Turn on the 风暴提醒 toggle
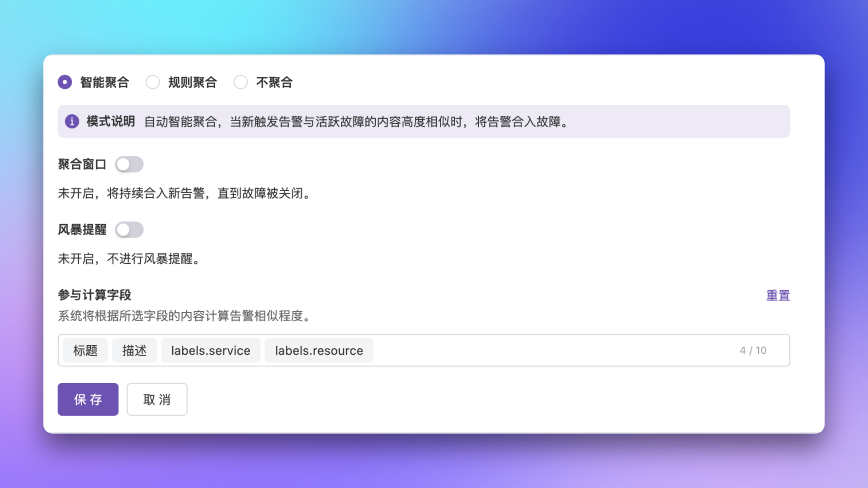 pyautogui.click(x=129, y=230)
